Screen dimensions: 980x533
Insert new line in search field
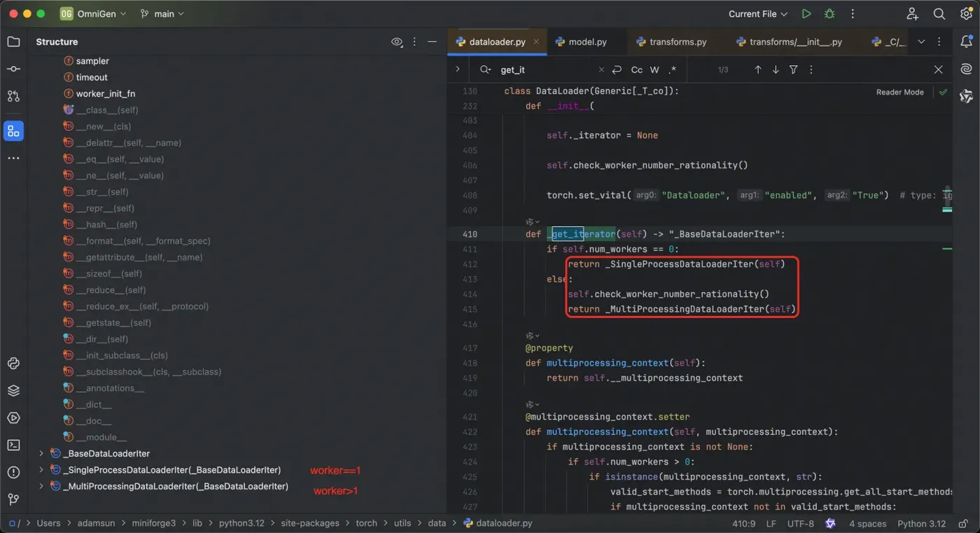(x=617, y=70)
